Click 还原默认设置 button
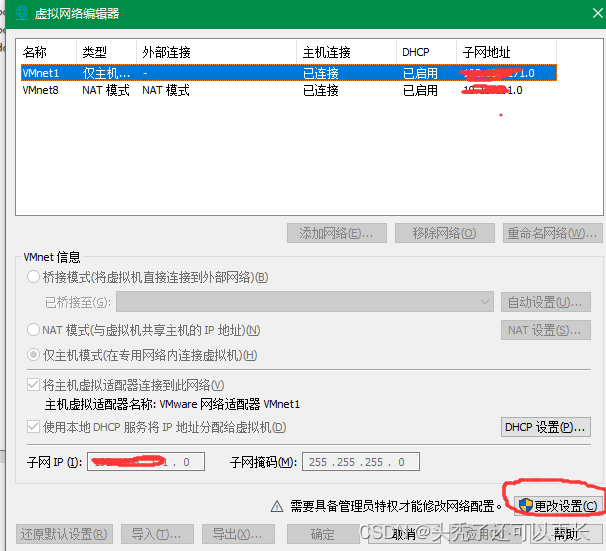 [64, 534]
